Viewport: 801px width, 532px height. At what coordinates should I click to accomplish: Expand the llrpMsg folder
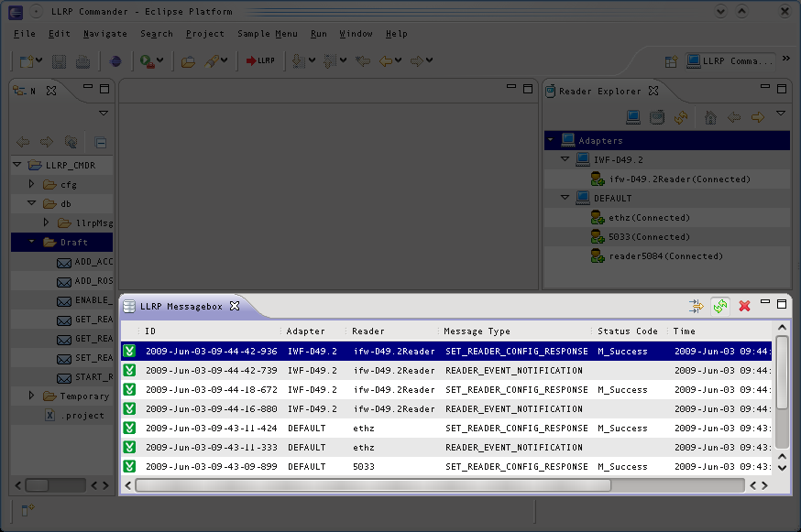click(x=46, y=223)
